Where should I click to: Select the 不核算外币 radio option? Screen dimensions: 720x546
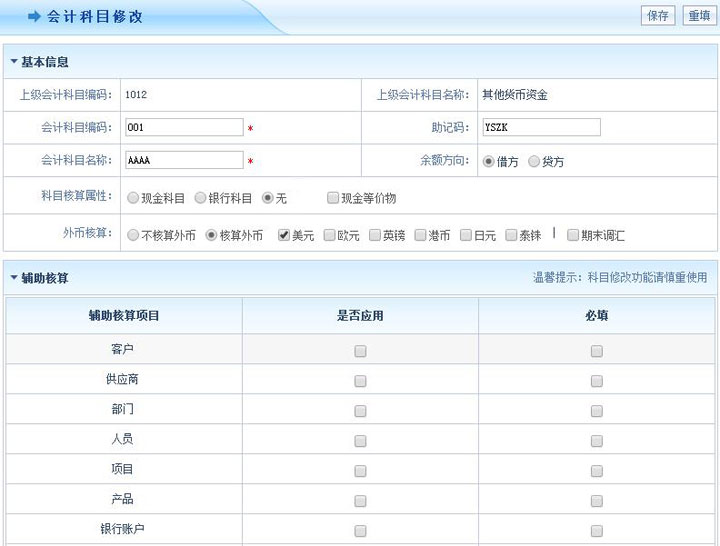click(133, 235)
